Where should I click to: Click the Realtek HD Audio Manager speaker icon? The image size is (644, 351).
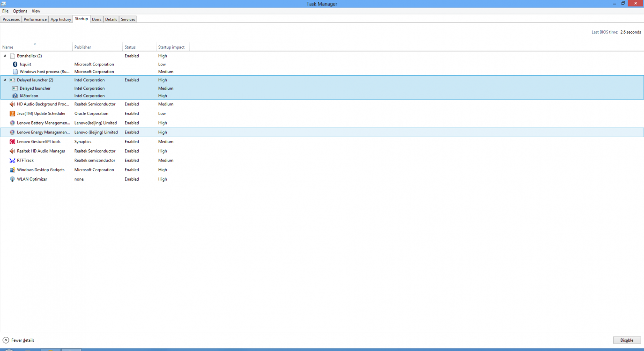(x=12, y=151)
